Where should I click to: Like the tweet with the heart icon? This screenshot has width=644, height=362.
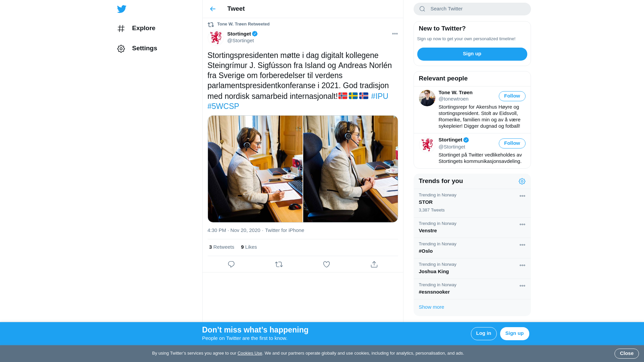pyautogui.click(x=326, y=264)
